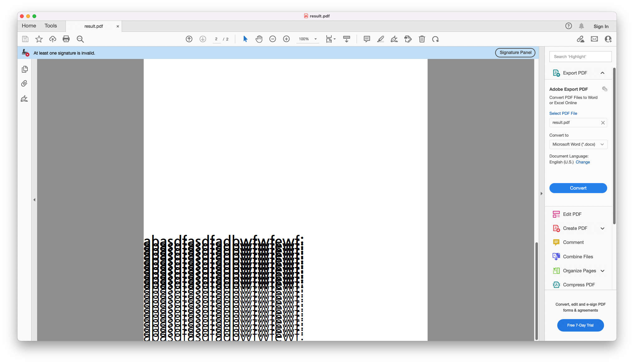Viewport: 634px width, 364px height.
Task: Click the current page number field
Action: (216, 39)
